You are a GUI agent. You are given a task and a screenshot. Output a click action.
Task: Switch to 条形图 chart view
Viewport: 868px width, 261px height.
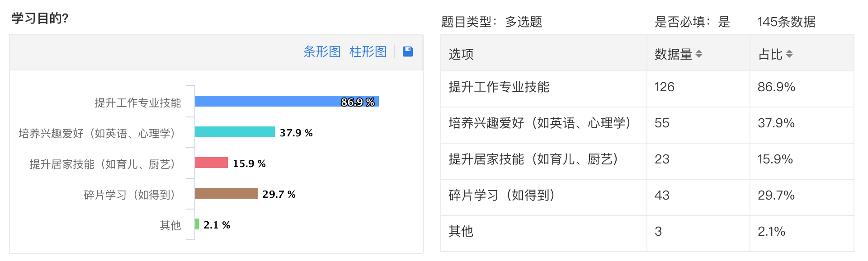(322, 51)
